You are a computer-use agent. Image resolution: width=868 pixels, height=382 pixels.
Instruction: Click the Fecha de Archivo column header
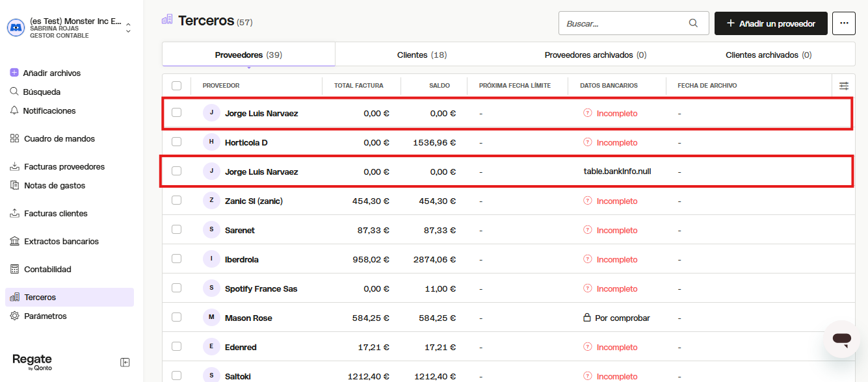[707, 86]
